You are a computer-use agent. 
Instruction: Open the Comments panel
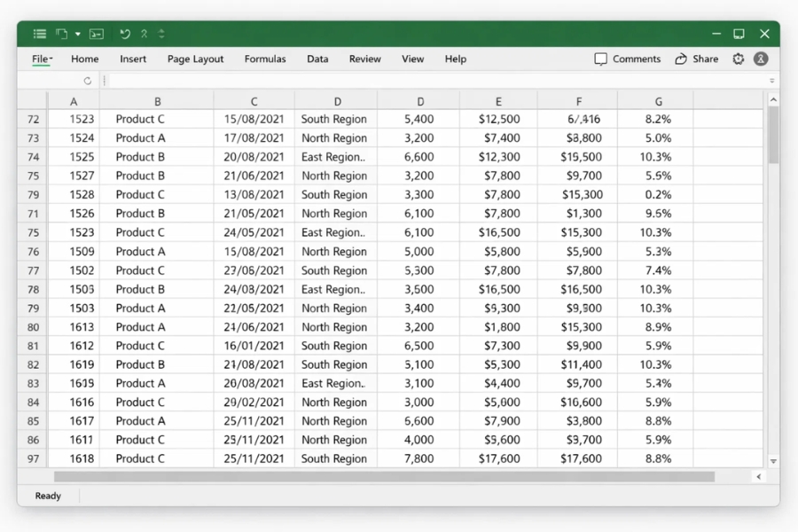[x=628, y=59]
